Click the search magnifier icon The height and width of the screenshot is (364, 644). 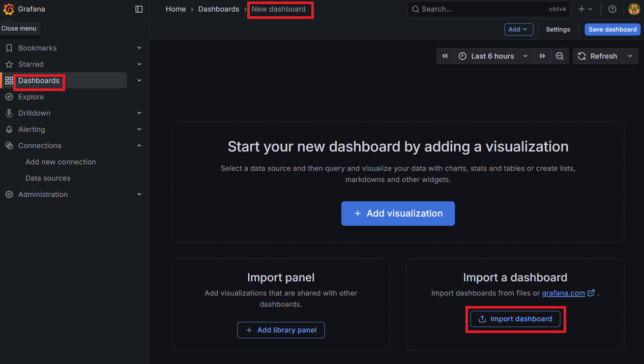416,9
